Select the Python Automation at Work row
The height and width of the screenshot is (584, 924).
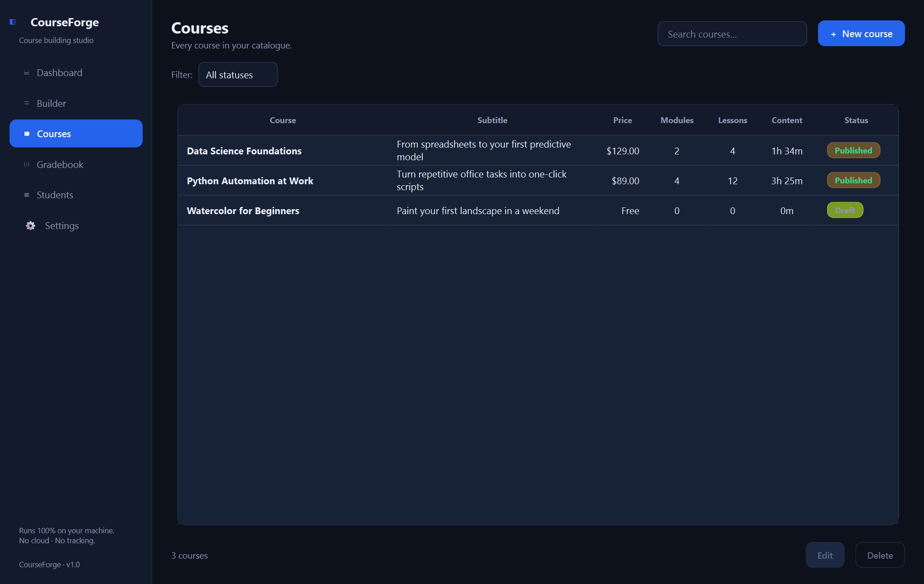pos(538,181)
